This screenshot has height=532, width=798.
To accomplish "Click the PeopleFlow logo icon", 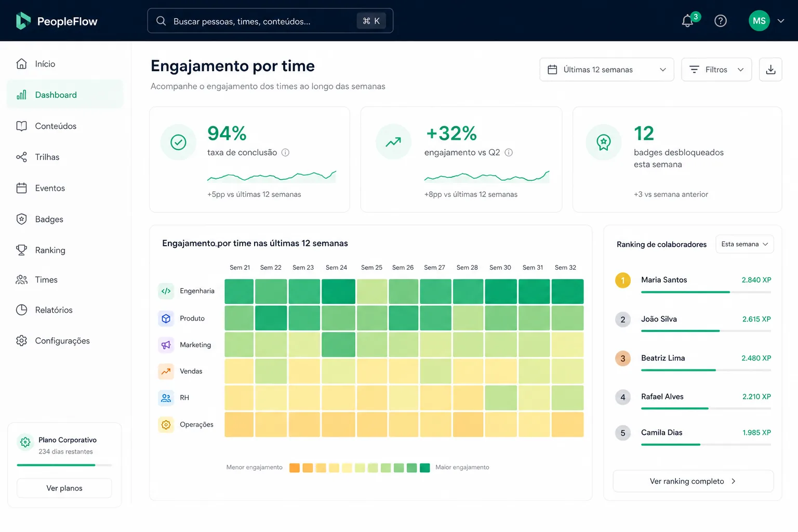I will click(23, 21).
